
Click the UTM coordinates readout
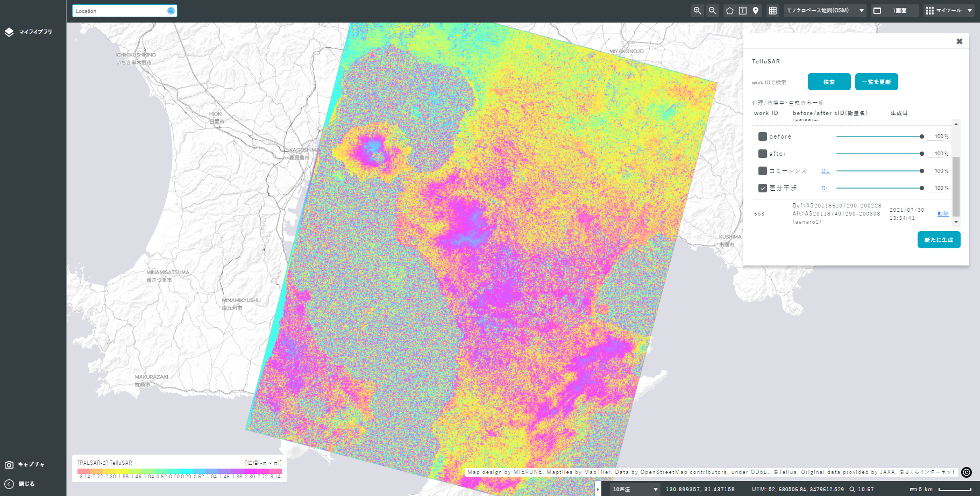coord(798,490)
